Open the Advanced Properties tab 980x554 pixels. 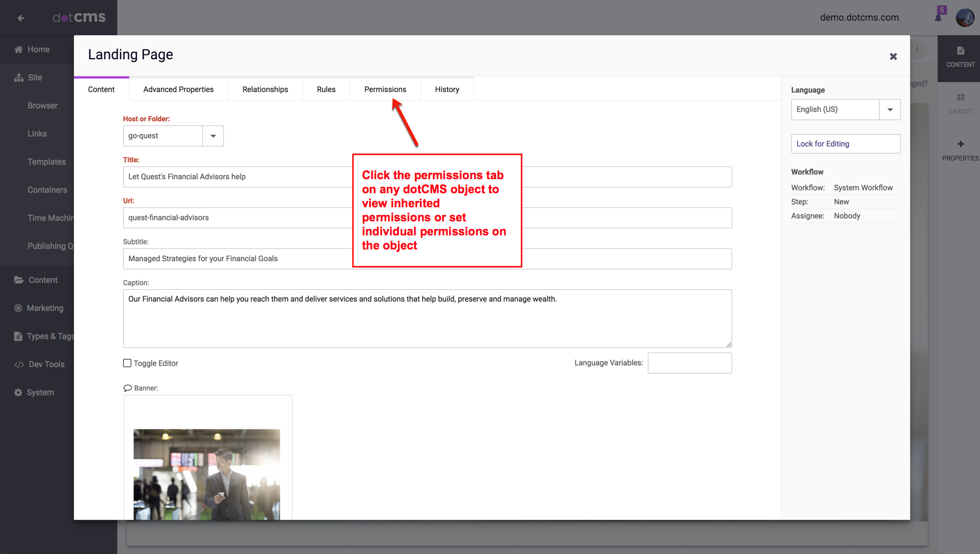(x=178, y=90)
